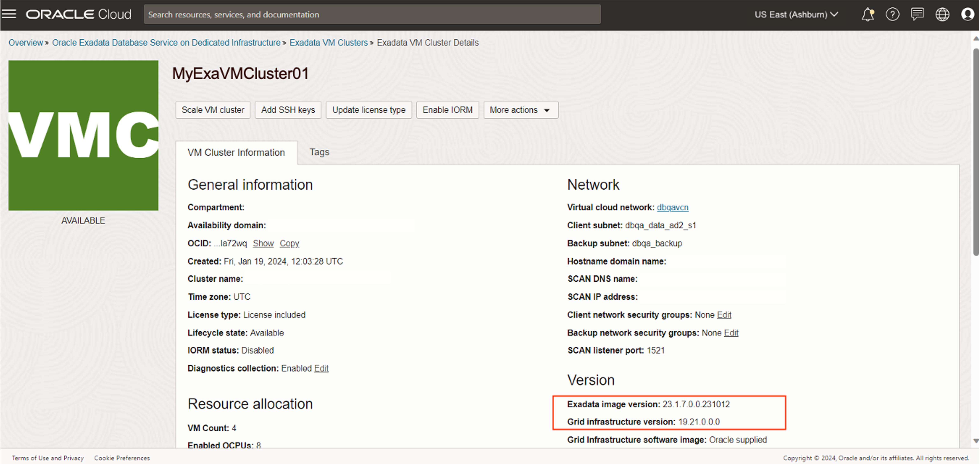
Task: Open the hamburger navigation menu
Action: click(x=9, y=14)
